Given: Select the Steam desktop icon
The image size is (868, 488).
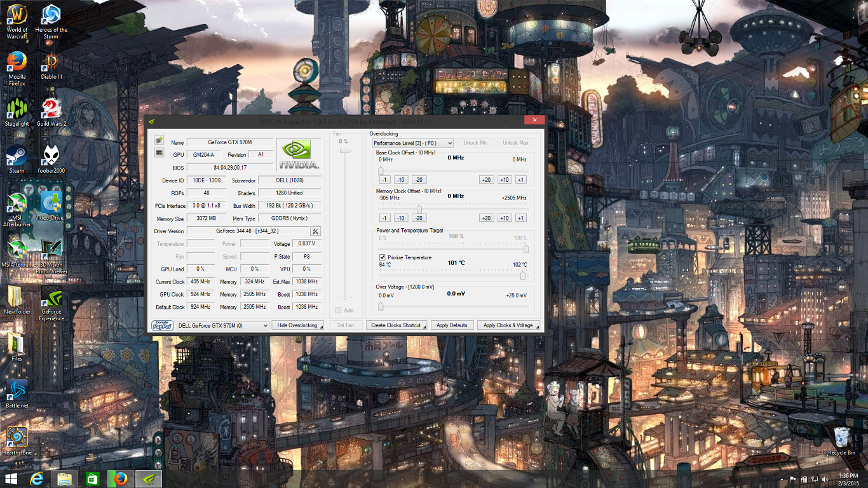Looking at the screenshot, I should click(x=17, y=159).
